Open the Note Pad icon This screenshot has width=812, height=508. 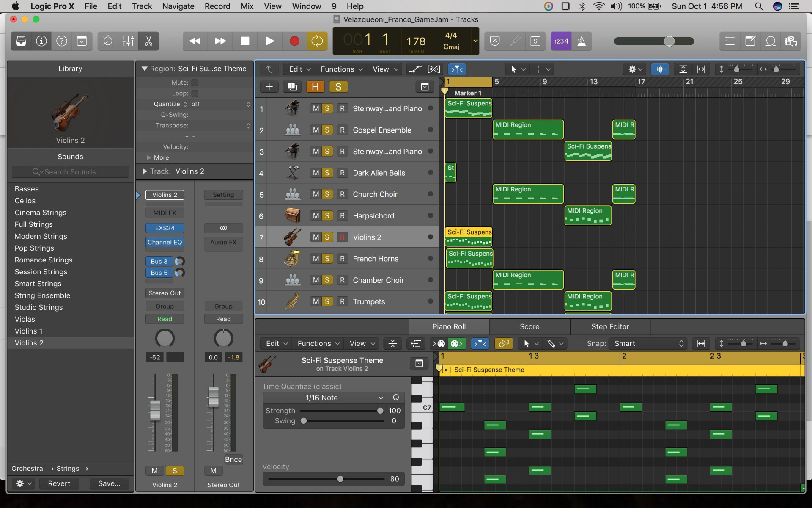pyautogui.click(x=750, y=41)
